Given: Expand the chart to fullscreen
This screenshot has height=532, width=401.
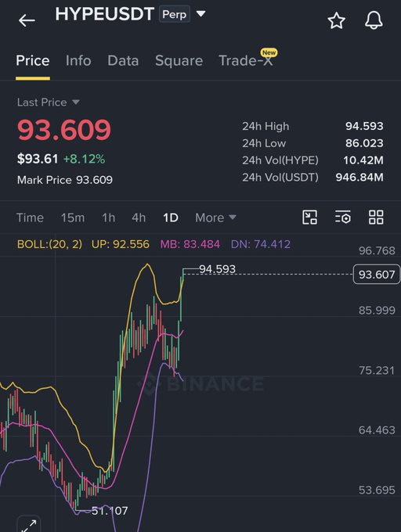Looking at the screenshot, I should tap(28, 524).
